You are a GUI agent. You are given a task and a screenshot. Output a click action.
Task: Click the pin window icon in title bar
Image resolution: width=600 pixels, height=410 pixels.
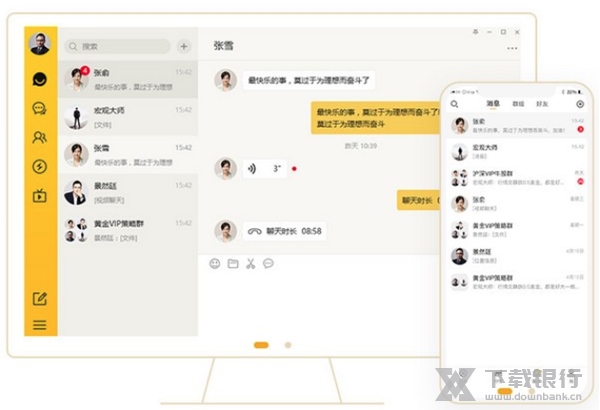click(475, 32)
